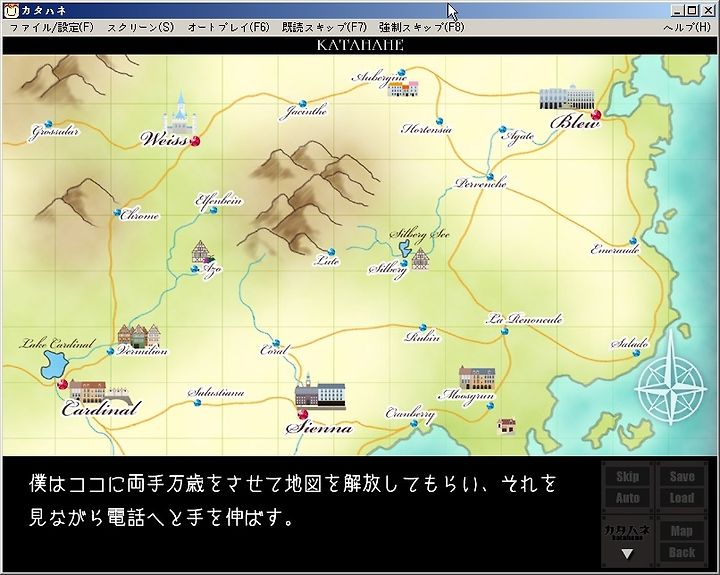Click the カタハネ title bar cat icon
The width and height of the screenshot is (720, 575).
[11, 11]
